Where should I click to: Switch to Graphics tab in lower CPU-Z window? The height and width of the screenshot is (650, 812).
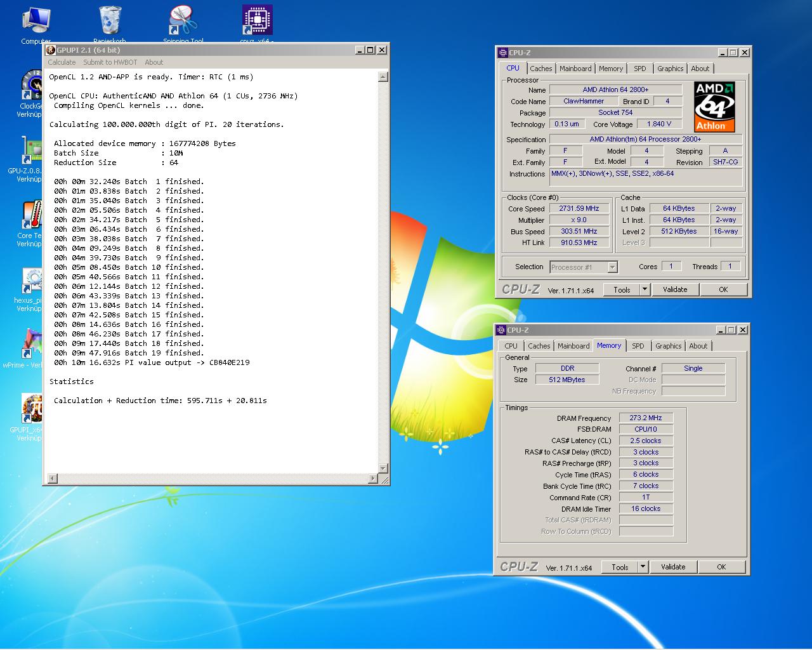(x=668, y=346)
